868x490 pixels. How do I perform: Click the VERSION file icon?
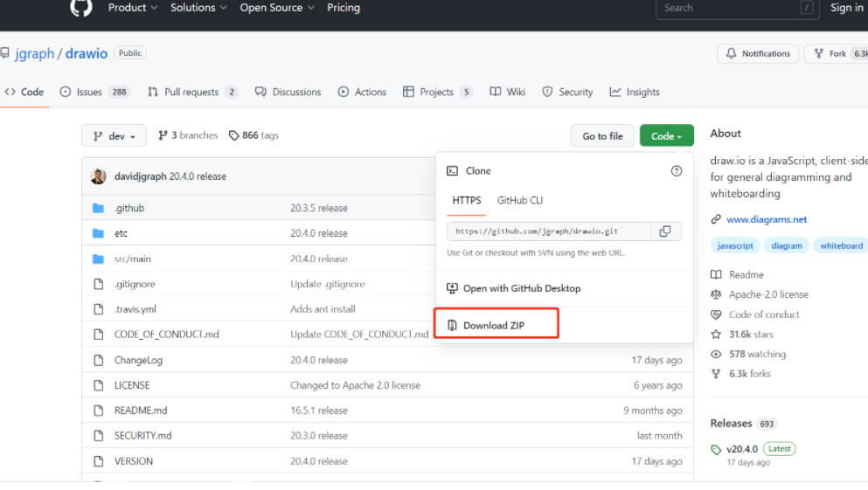99,461
